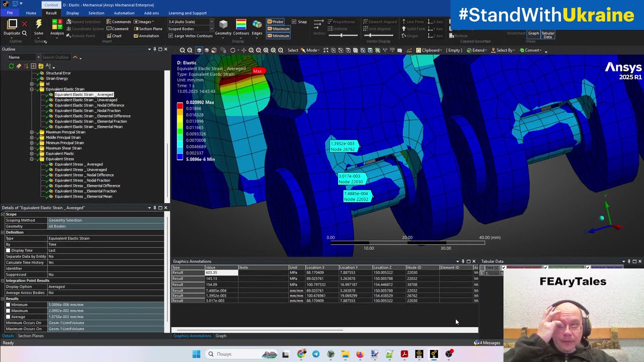Image resolution: width=644 pixels, height=362 pixels.
Task: Open the selection Mode dropdown
Action: (311, 50)
